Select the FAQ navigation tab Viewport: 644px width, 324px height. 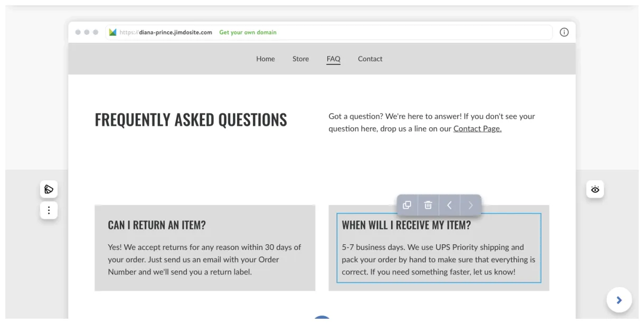pyautogui.click(x=333, y=59)
